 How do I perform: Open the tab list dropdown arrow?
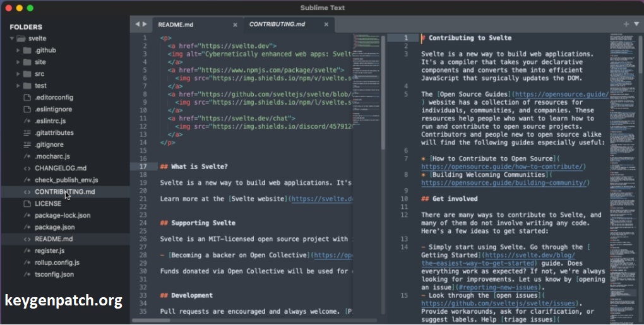[636, 24]
